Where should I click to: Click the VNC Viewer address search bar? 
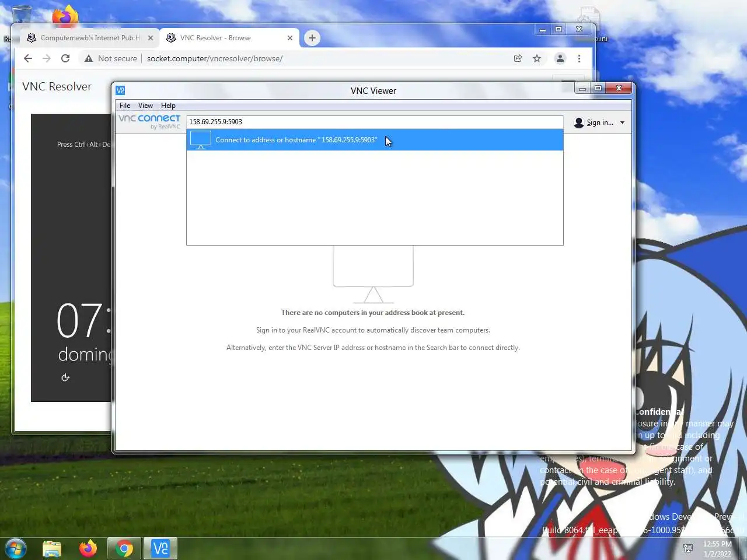pos(375,122)
